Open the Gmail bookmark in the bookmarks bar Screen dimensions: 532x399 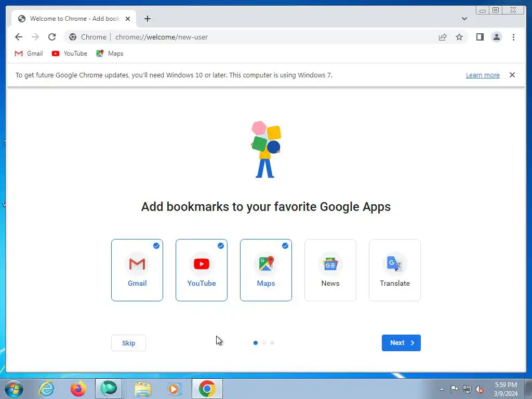click(29, 54)
